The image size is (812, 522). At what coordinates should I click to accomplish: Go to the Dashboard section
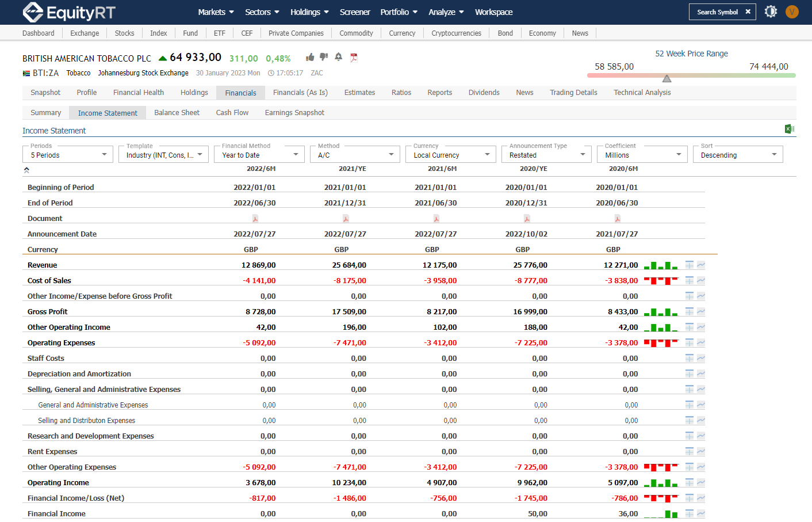tap(39, 33)
